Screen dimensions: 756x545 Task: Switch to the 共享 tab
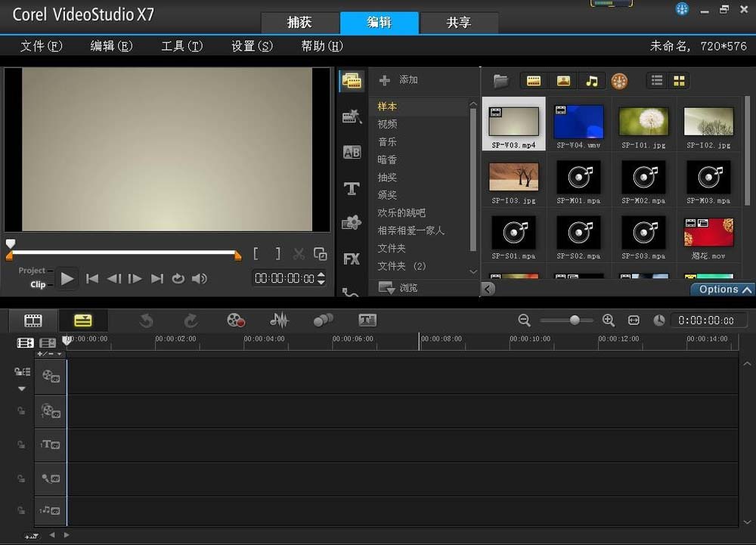[x=458, y=23]
